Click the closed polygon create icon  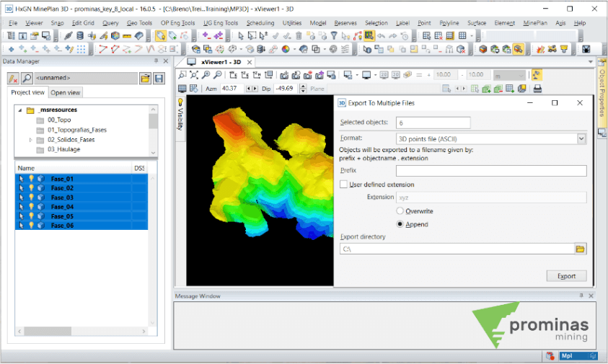[x=115, y=49]
